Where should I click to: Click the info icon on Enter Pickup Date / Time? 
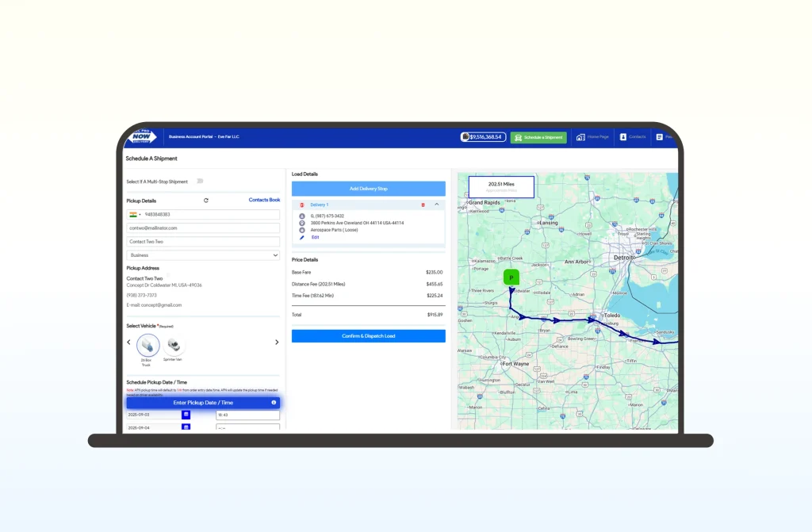274,403
